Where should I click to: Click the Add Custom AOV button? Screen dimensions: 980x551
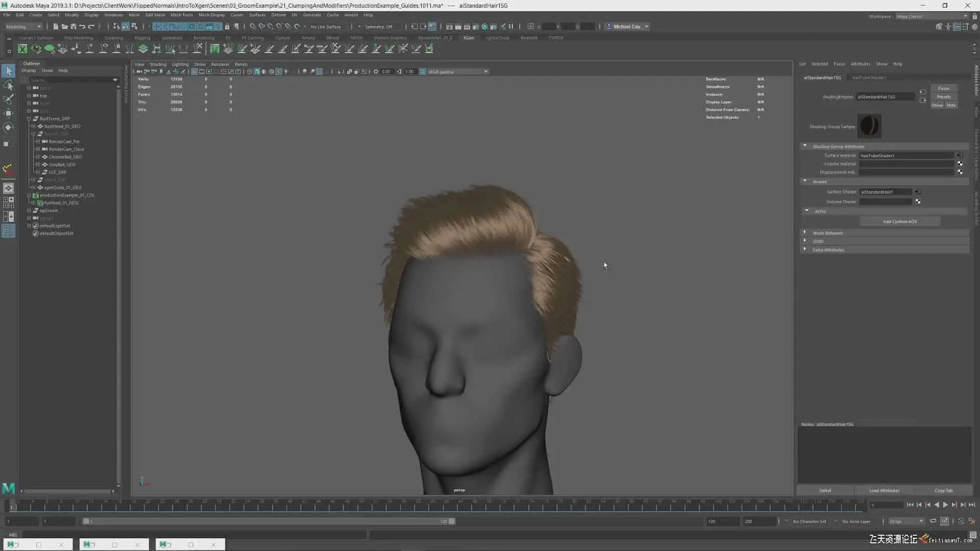coord(899,221)
